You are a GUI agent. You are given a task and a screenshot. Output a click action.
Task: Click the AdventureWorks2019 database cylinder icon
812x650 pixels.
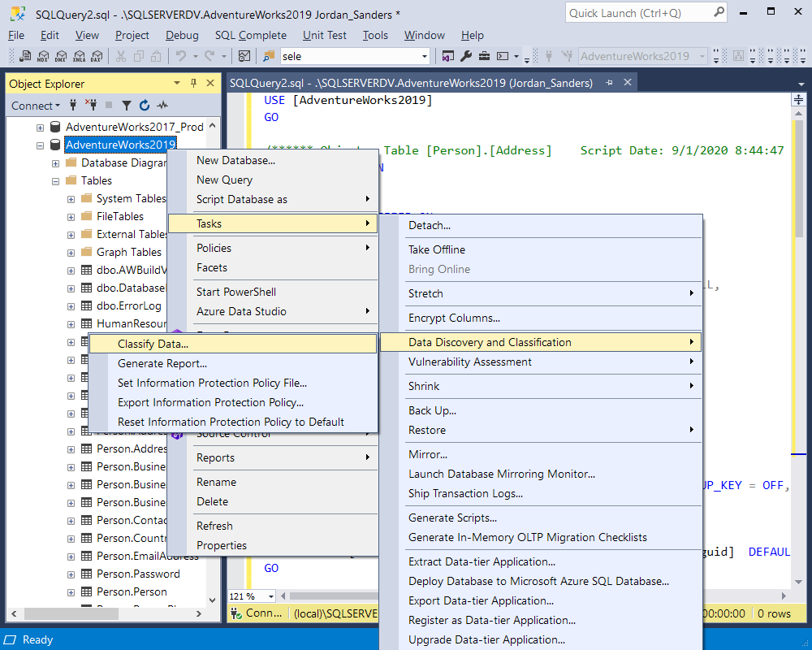tap(55, 145)
